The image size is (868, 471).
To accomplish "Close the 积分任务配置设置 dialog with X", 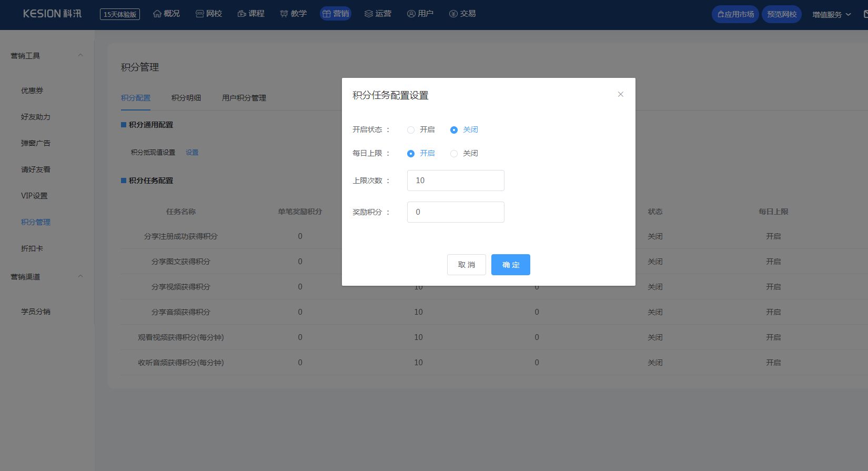I will [621, 94].
